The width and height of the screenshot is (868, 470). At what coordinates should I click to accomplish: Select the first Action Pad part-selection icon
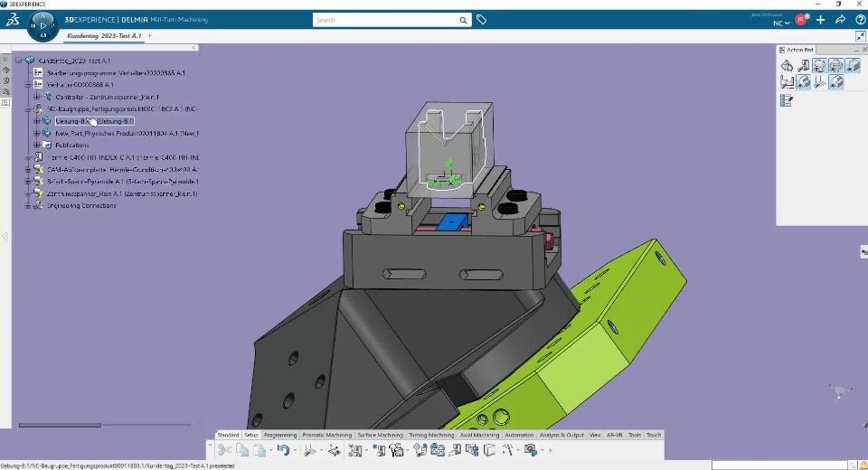[x=787, y=66]
